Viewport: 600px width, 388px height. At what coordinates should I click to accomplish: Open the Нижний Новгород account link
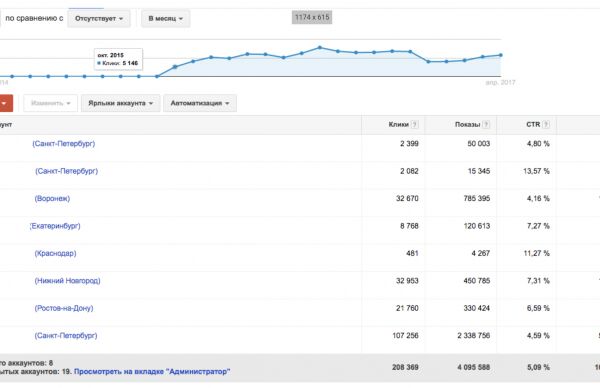pos(68,281)
